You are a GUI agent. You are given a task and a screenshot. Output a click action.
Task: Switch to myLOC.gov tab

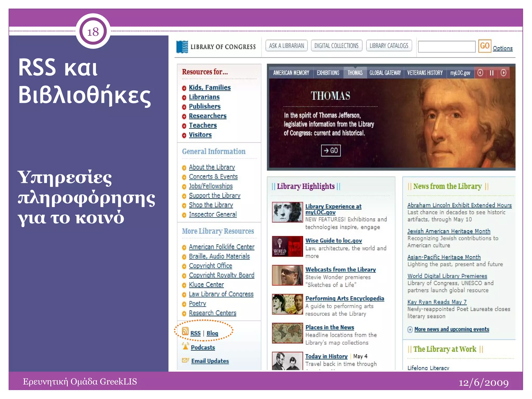(460, 73)
